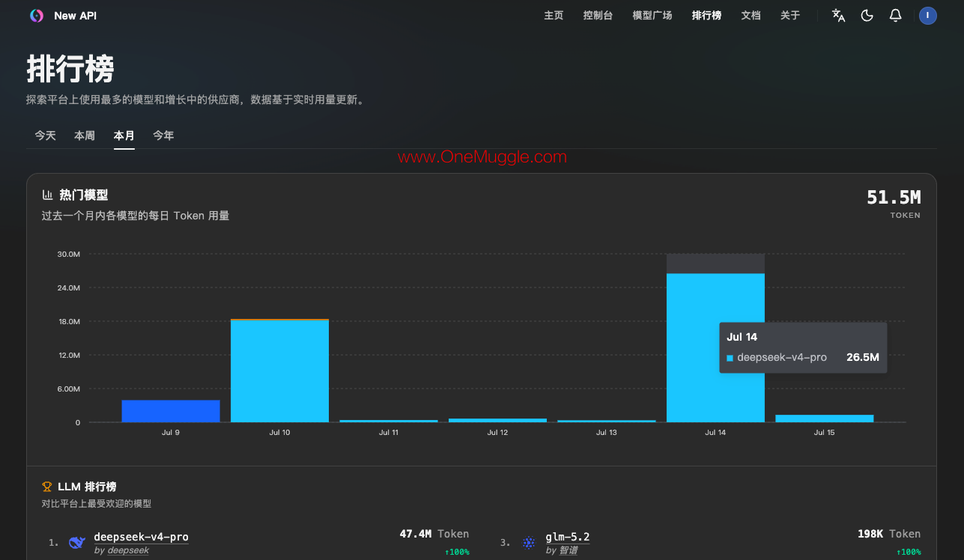Image resolution: width=964 pixels, height=560 pixels.
Task: Click the Jul 12 x-axis label
Action: click(497, 433)
